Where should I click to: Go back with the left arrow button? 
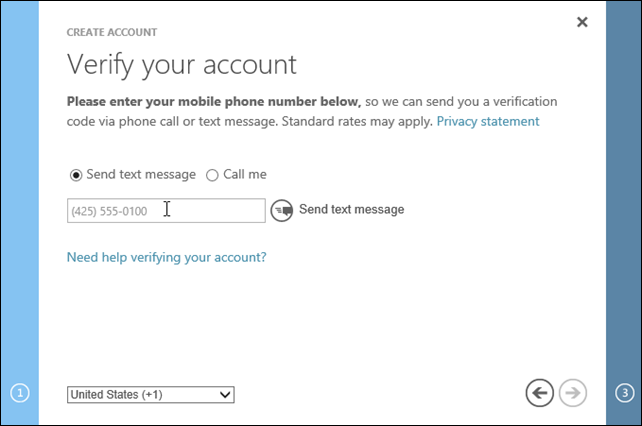tap(539, 393)
